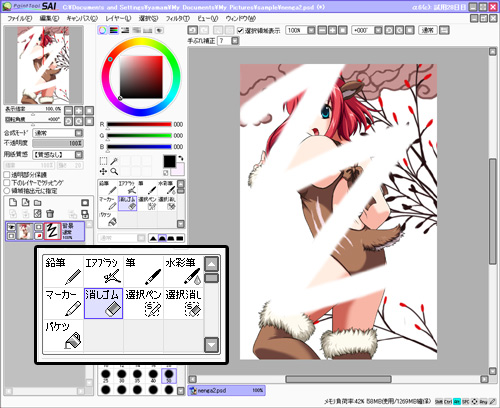Switch to the nenga2.psd document tab
500x408 pixels.
click(x=226, y=390)
